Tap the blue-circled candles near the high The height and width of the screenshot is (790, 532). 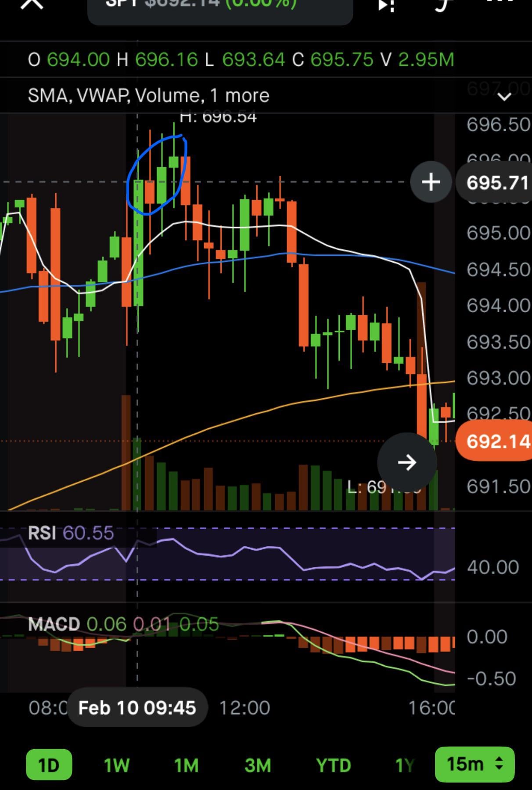tap(157, 176)
